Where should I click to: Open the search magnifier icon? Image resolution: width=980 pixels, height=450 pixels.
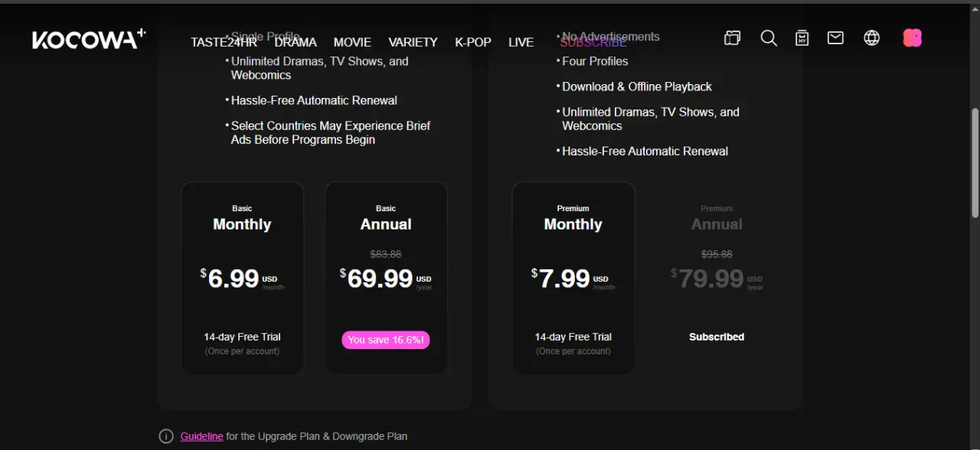tap(769, 37)
